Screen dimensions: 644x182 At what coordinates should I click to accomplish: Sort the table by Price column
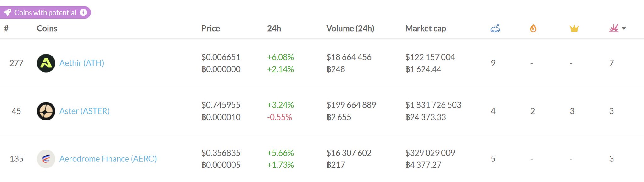click(x=210, y=28)
